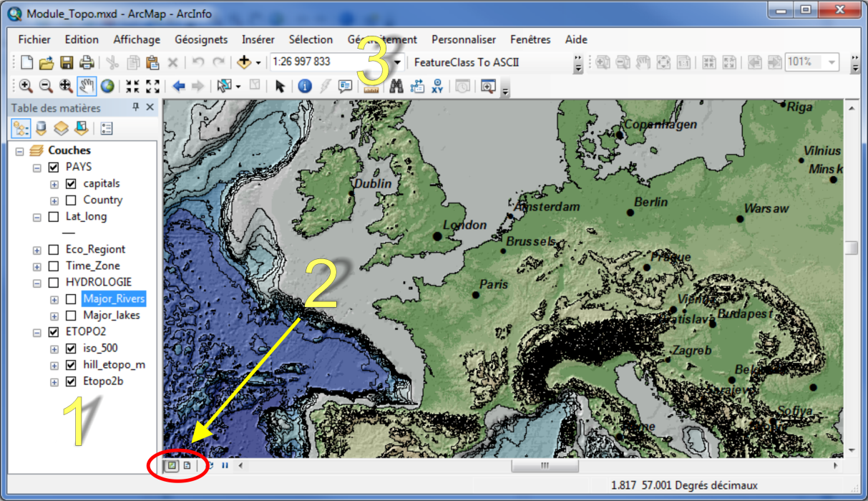Open the Find binoculars tool
This screenshot has width=868, height=501.
pos(396,87)
